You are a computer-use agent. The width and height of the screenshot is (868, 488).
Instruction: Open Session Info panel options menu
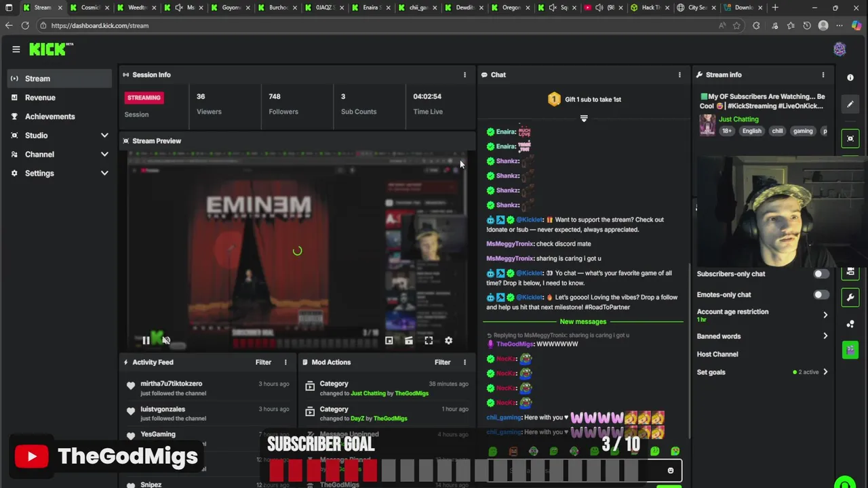click(465, 75)
